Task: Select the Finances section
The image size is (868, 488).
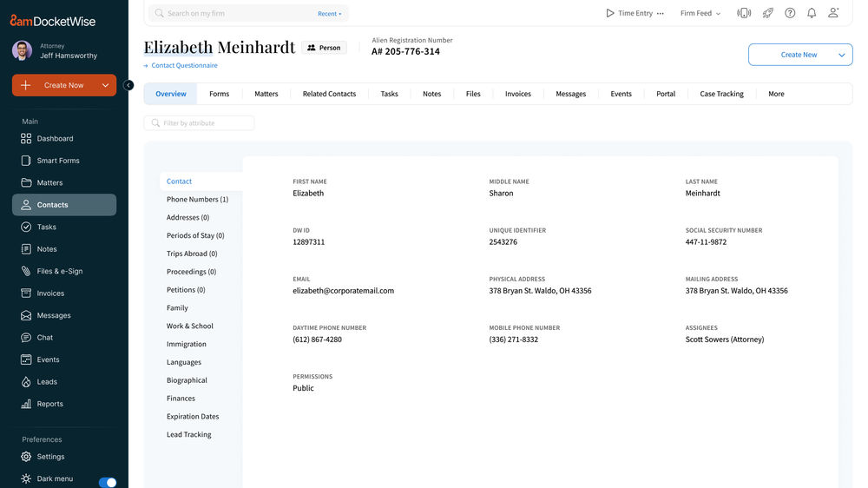Action: (x=181, y=399)
